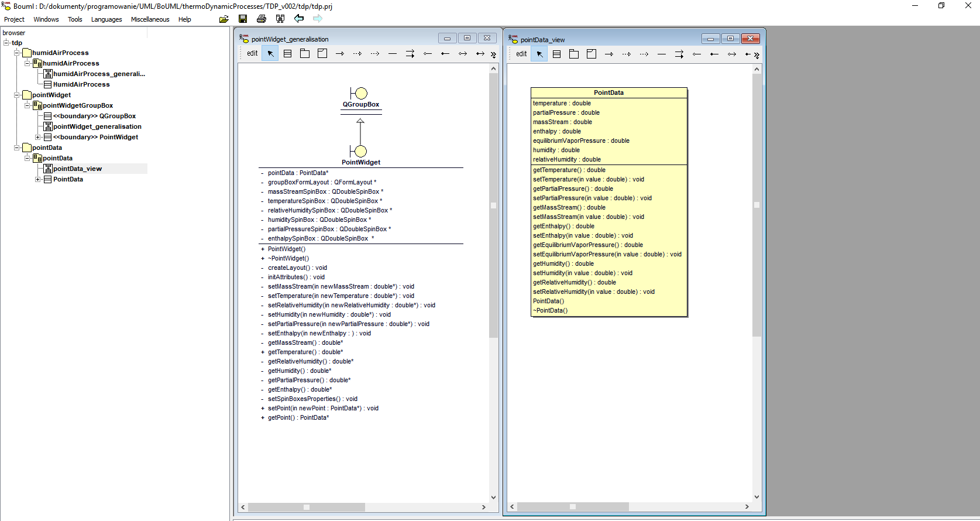980x521 pixels.
Task: Pick the add package tool in pointWidget_generalisation
Action: point(305,54)
